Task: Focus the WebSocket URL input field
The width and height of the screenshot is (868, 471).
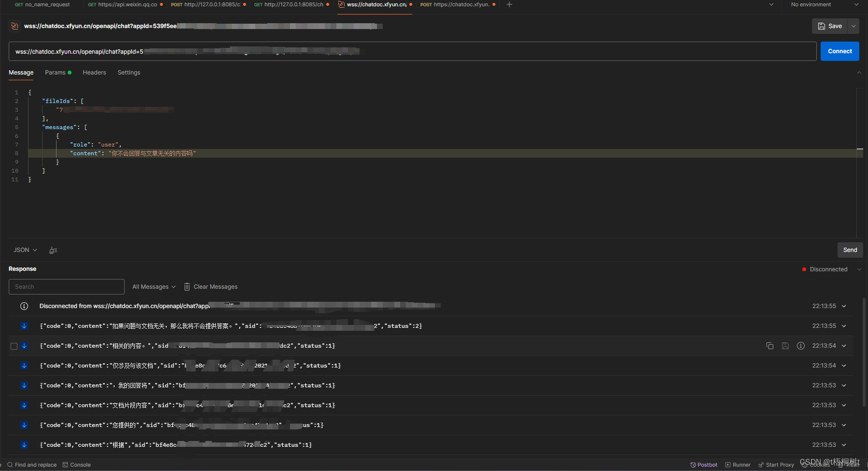Action: 412,51
